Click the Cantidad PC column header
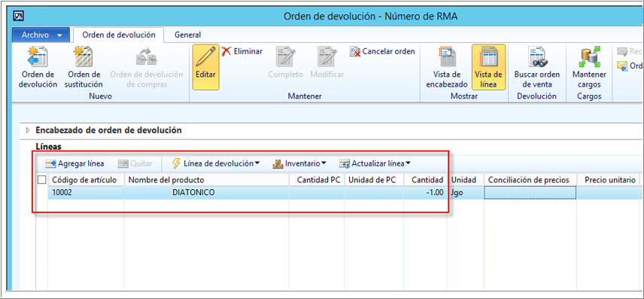The image size is (644, 299). click(316, 180)
